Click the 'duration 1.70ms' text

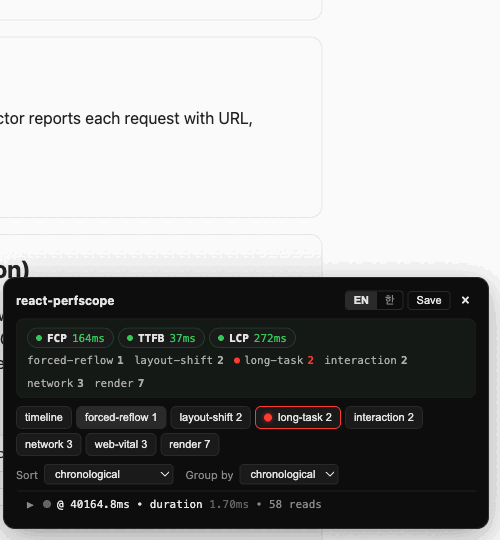[x=199, y=505]
